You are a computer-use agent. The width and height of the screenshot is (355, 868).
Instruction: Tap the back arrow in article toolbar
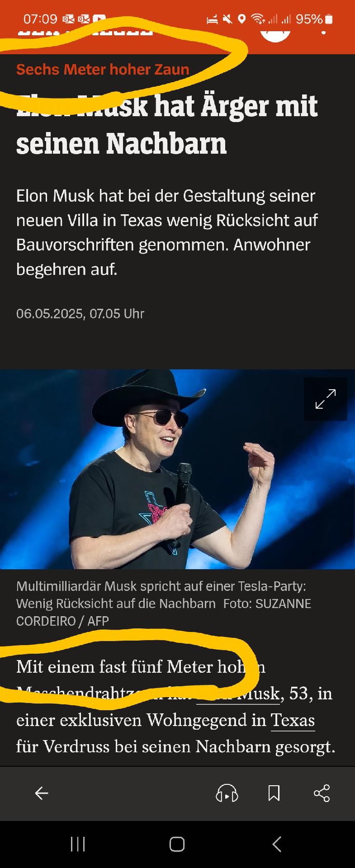click(42, 793)
